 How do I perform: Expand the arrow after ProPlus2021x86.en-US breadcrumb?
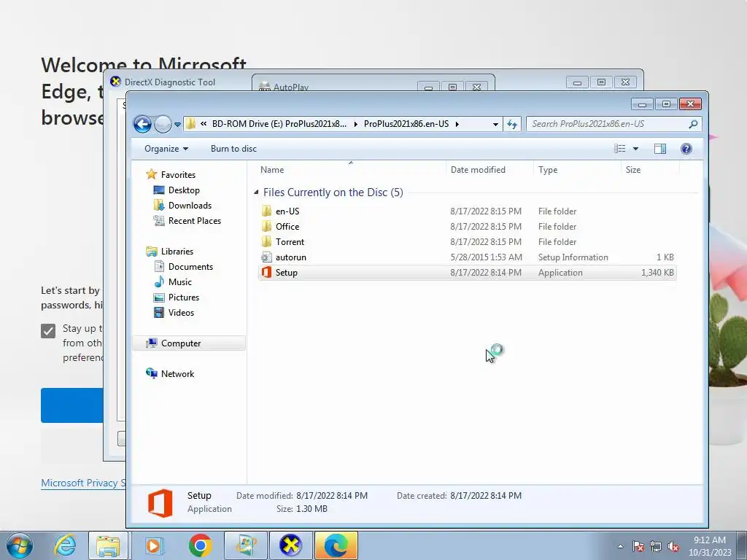coord(457,124)
